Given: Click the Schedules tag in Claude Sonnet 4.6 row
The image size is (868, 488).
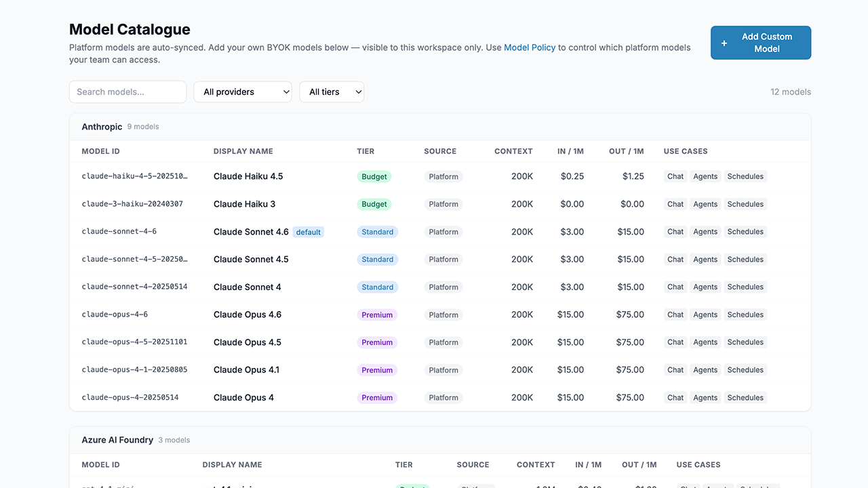Looking at the screenshot, I should point(745,232).
